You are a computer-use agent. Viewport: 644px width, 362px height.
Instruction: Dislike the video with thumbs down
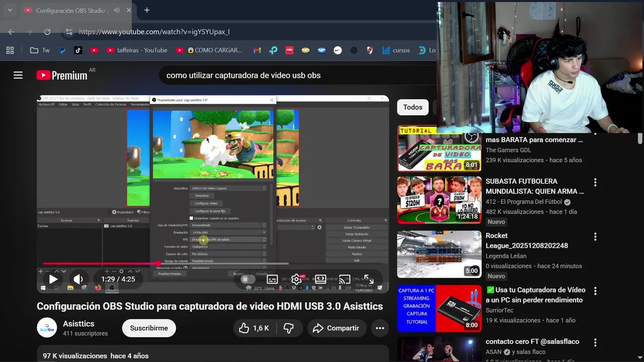pyautogui.click(x=288, y=328)
